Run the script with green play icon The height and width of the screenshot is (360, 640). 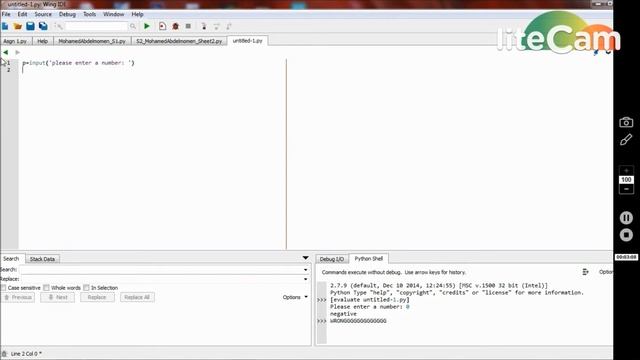[x=147, y=26]
